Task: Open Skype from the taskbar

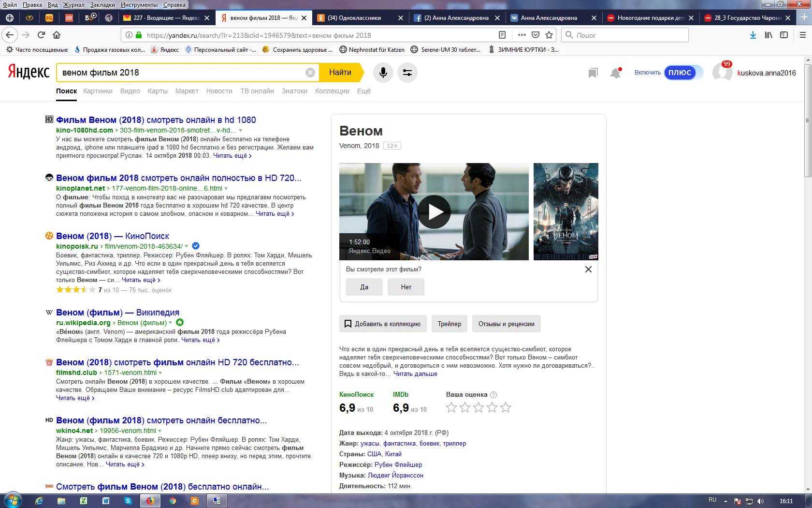Action: tap(128, 501)
